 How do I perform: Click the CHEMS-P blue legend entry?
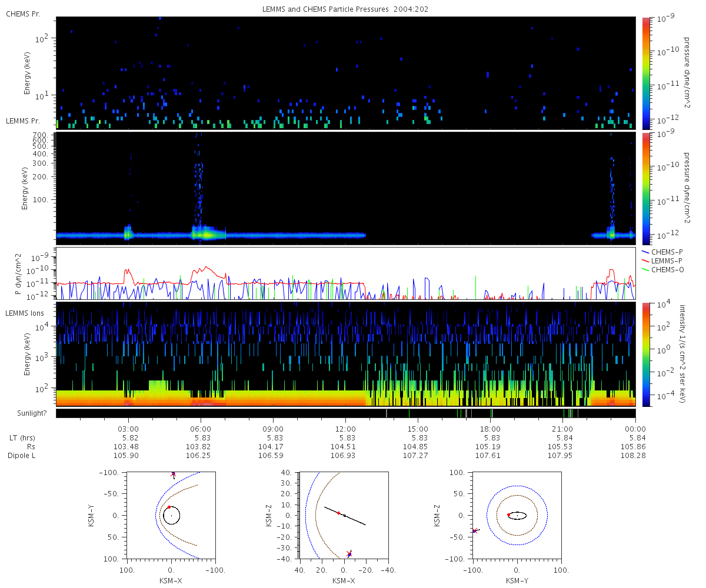(x=662, y=252)
